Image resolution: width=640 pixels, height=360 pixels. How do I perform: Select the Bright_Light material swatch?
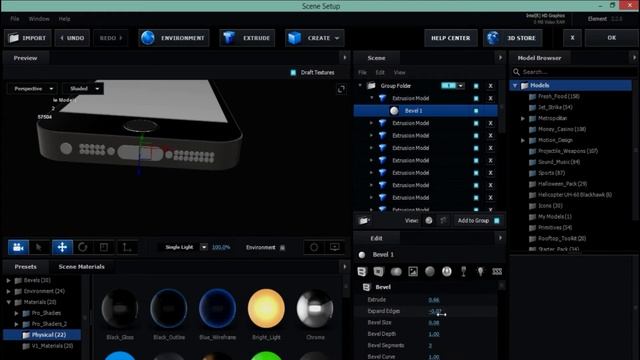click(266, 309)
